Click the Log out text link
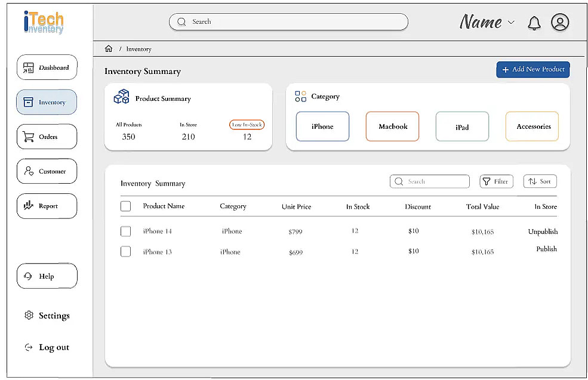Viewport: 588px width, 380px height. pos(54,347)
